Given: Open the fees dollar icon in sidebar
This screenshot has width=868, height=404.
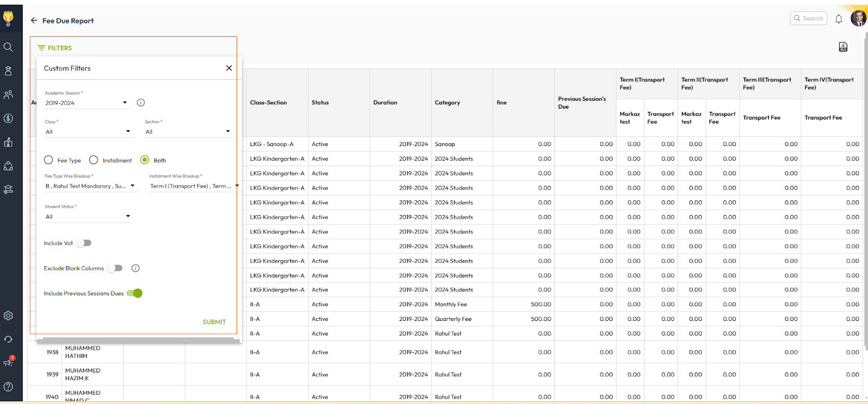Looking at the screenshot, I should point(8,118).
